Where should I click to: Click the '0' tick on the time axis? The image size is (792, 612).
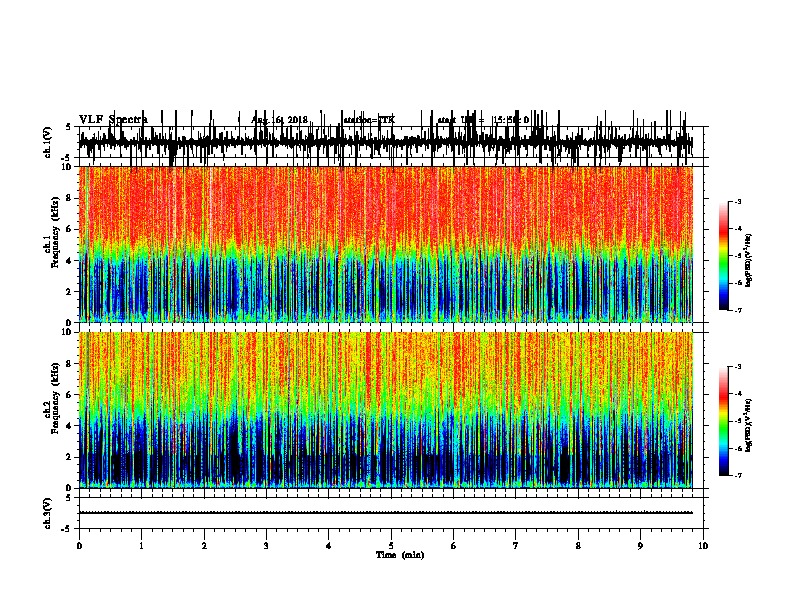pos(79,546)
